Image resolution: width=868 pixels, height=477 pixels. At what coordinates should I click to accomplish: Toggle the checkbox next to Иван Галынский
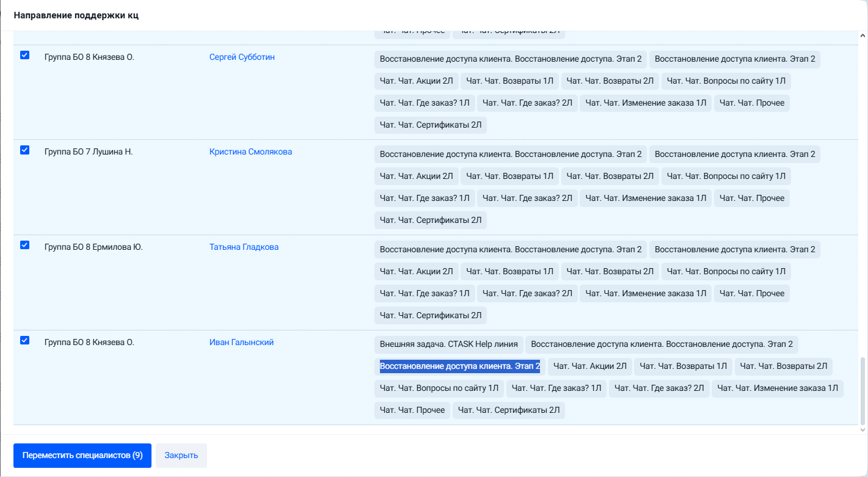24,340
